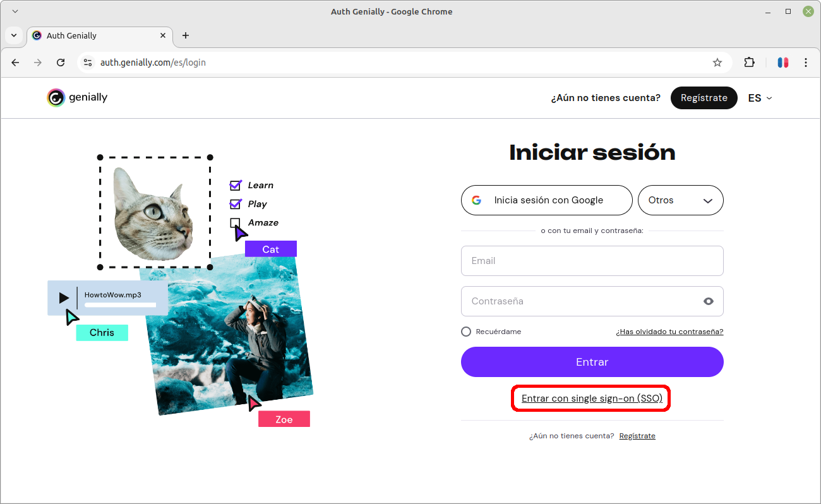
Task: Click the purple Entrar button
Action: [592, 362]
